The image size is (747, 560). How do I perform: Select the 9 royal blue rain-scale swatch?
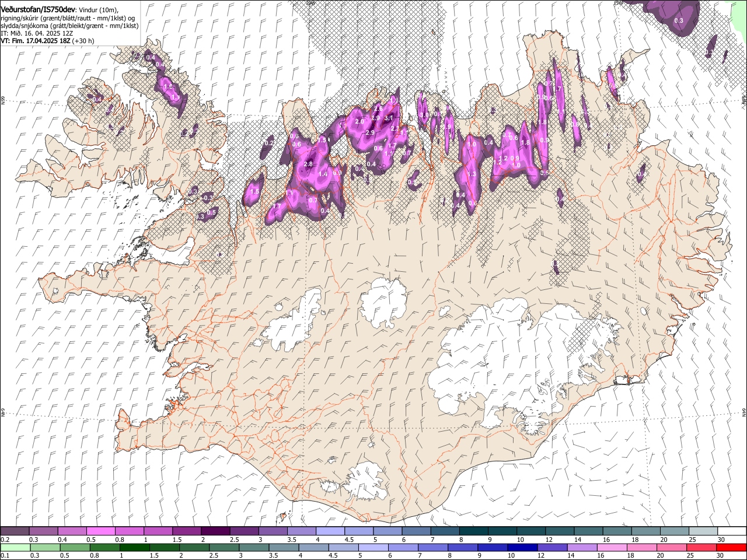[x=493, y=547]
